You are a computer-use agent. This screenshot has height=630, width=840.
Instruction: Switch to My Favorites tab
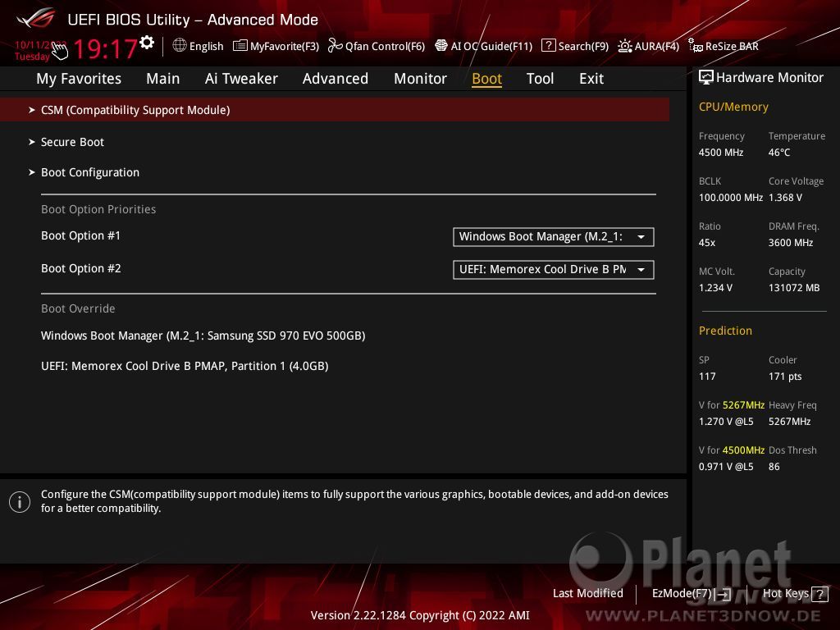click(x=79, y=79)
